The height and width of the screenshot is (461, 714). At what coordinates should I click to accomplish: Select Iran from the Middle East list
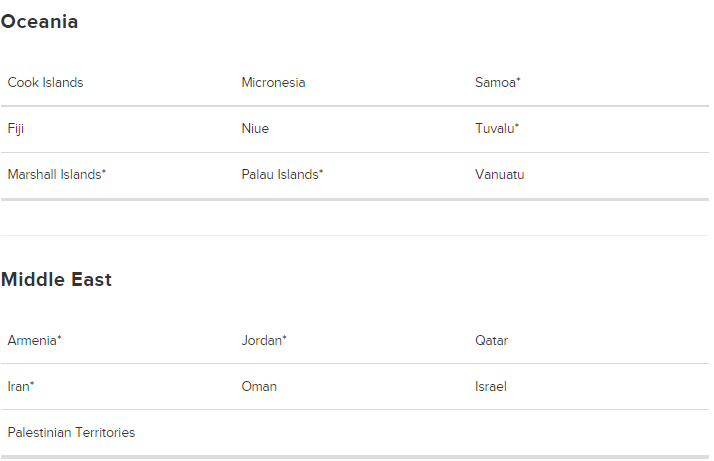tap(19, 386)
